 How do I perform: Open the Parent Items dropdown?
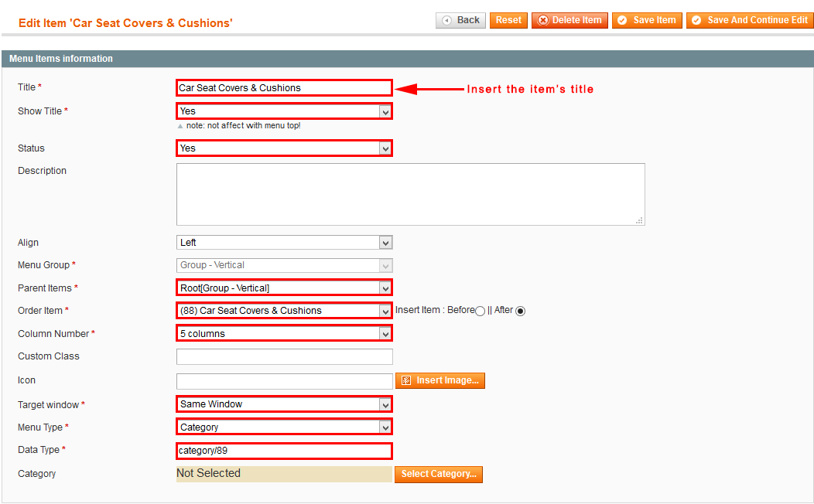click(285, 288)
